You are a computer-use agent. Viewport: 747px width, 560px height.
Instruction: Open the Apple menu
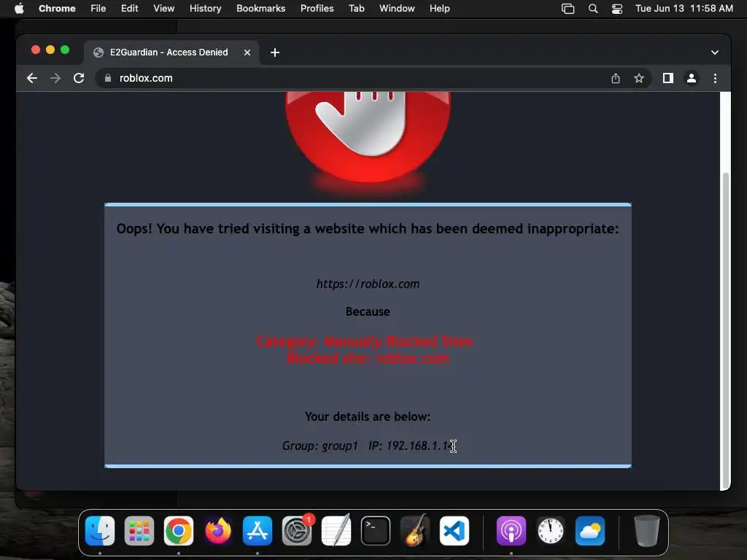[x=19, y=9]
